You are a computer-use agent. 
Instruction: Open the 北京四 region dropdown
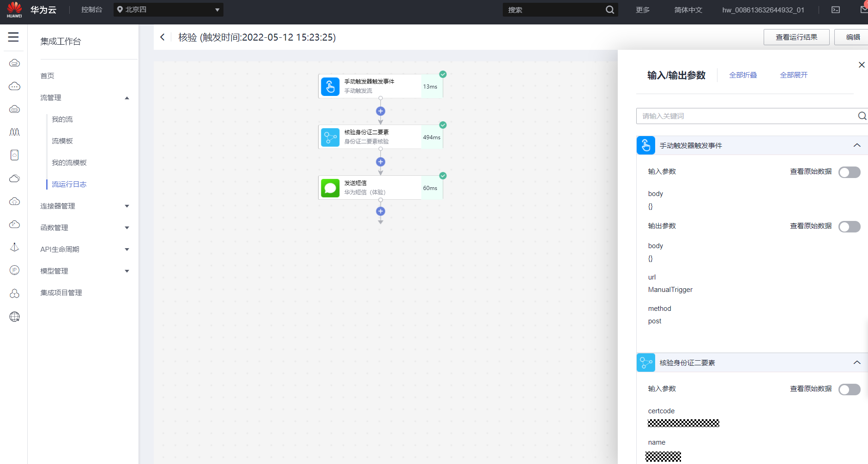click(x=169, y=10)
